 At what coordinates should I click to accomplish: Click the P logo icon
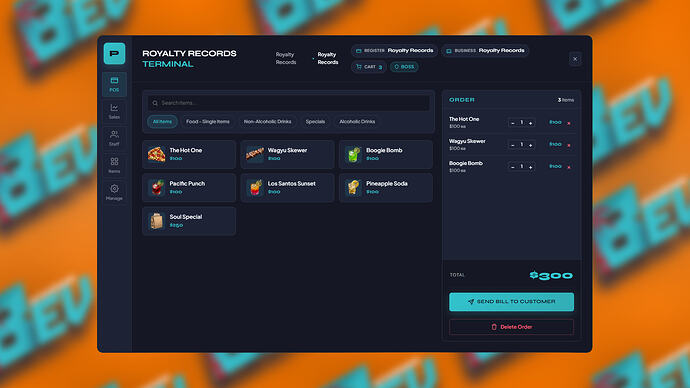[x=114, y=54]
